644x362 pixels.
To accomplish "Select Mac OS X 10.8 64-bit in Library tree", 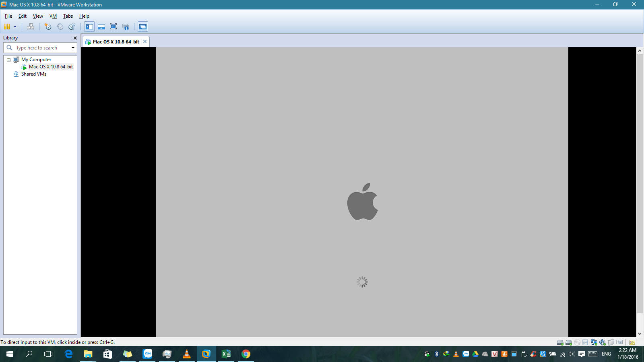I will pos(51,67).
